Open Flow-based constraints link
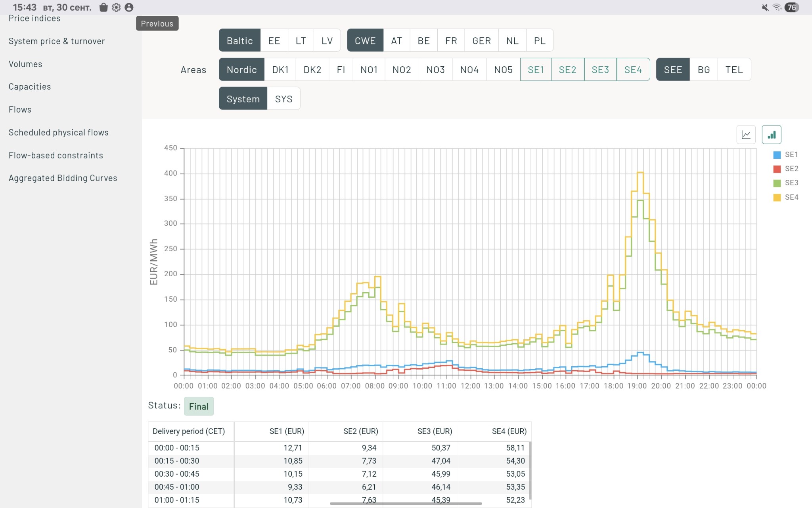This screenshot has height=508, width=812. point(56,155)
